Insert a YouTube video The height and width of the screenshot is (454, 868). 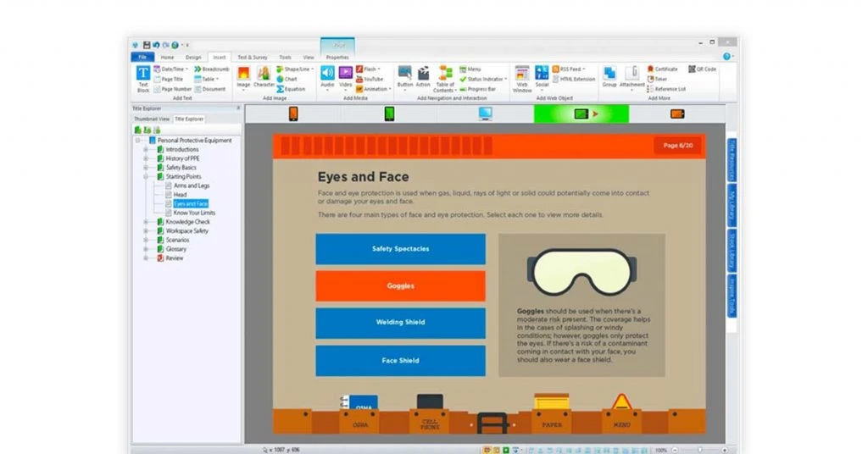pyautogui.click(x=370, y=79)
